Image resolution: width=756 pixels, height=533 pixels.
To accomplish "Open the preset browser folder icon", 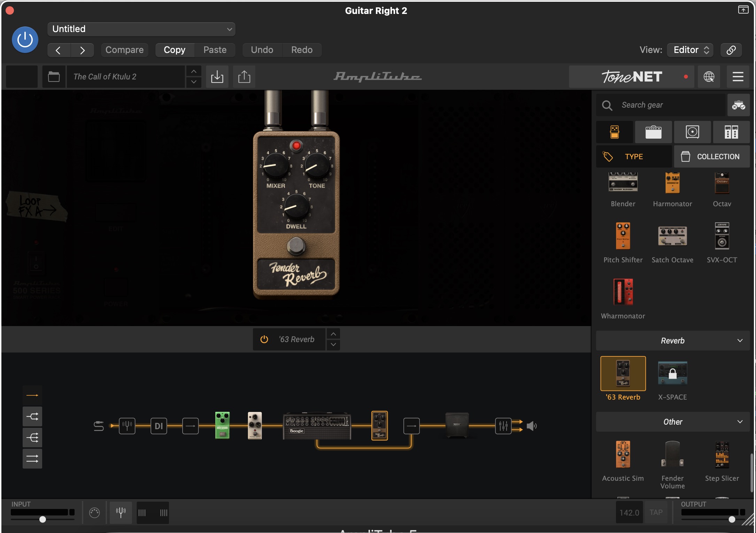I will [x=54, y=77].
